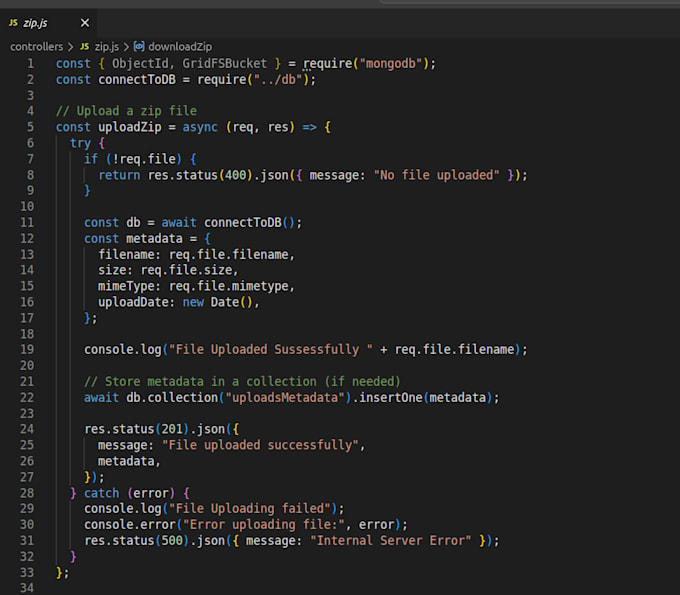680x595 pixels.
Task: Click the "mongodb" string on line 1
Action: [391, 64]
